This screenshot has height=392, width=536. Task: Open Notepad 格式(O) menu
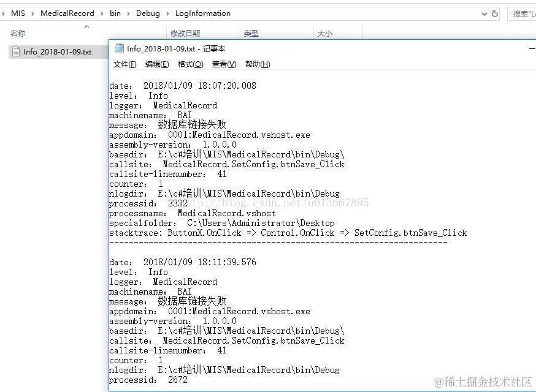coord(190,64)
